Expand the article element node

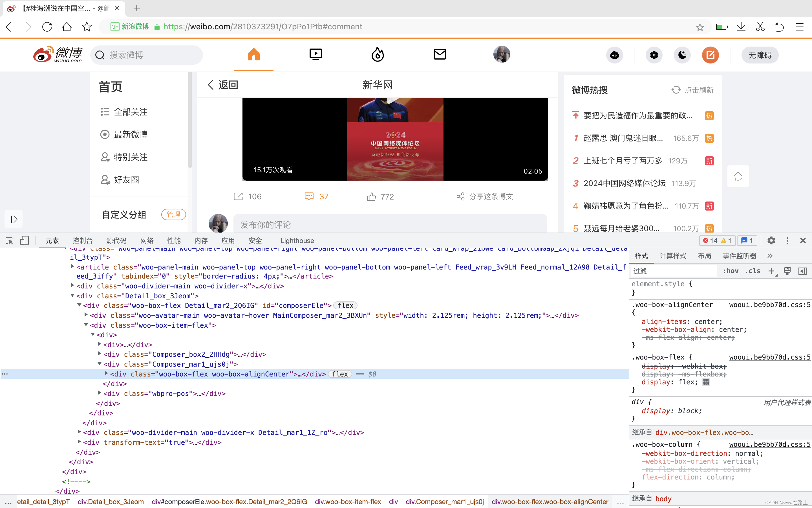pyautogui.click(x=72, y=266)
